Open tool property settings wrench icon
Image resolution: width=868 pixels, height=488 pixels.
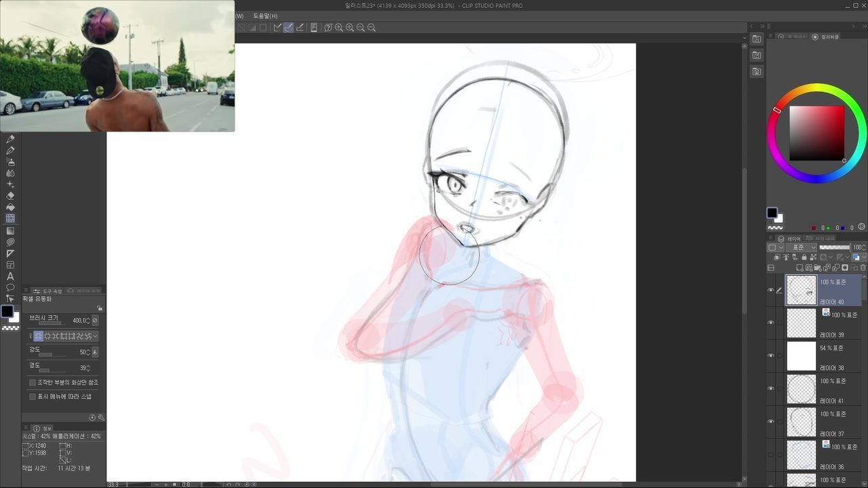(x=100, y=418)
